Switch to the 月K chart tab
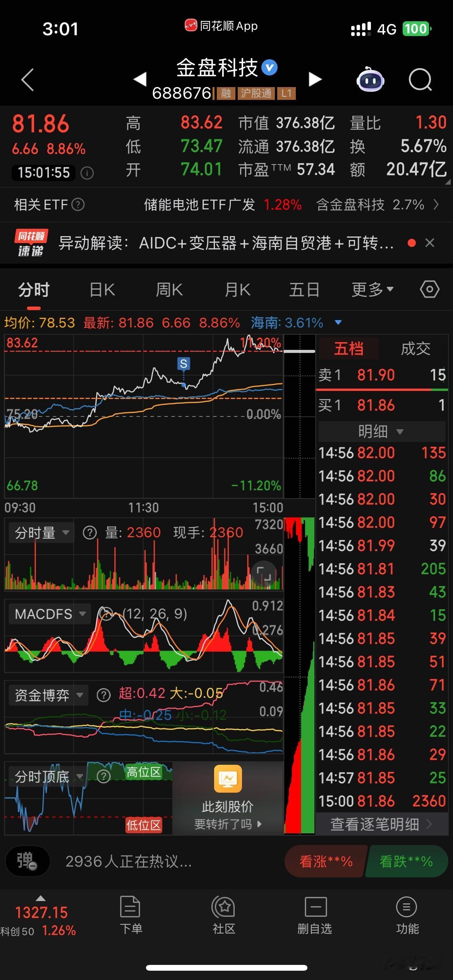This screenshot has width=453, height=980. (x=238, y=289)
